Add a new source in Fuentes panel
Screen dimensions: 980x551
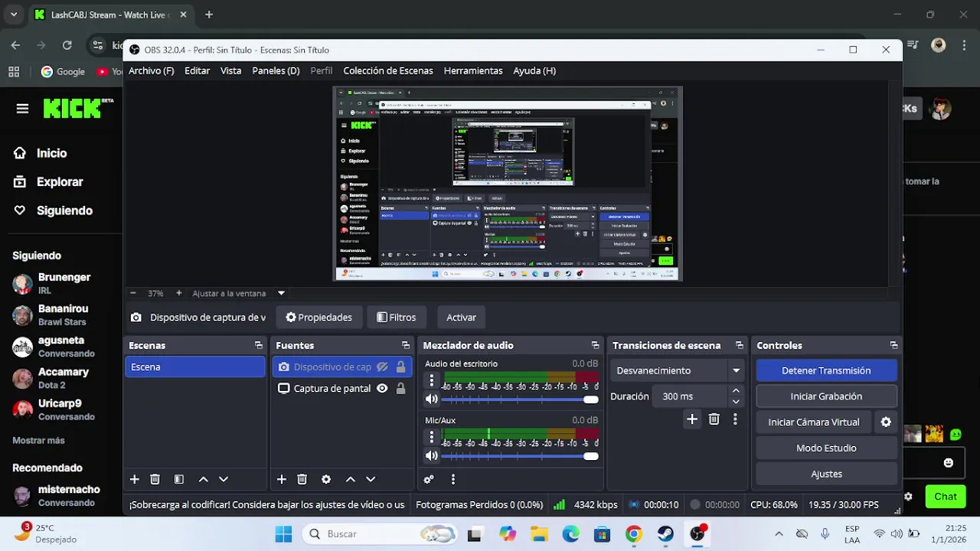coord(281,479)
